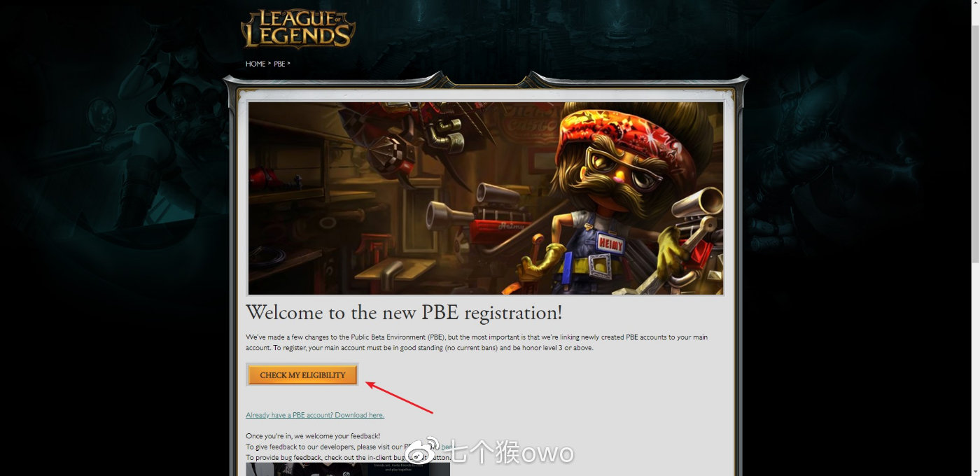Open the PBE breadcrumb link
Image resolution: width=980 pixels, height=476 pixels.
point(279,64)
